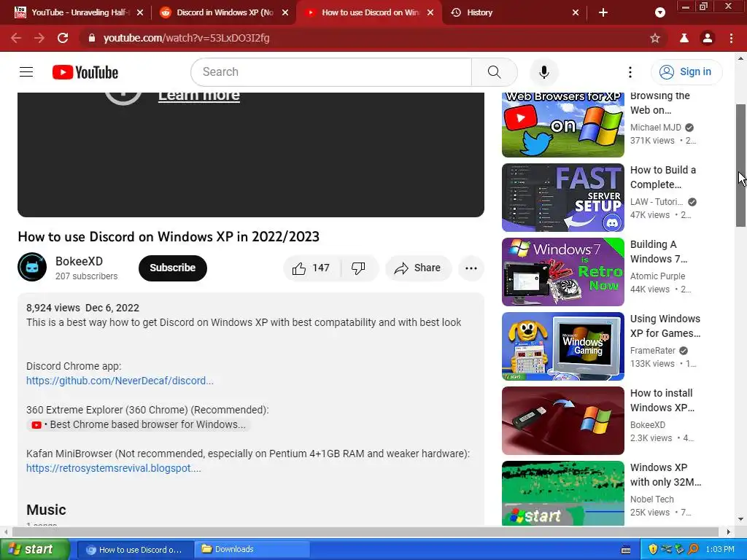Click Sign in button

[686, 72]
